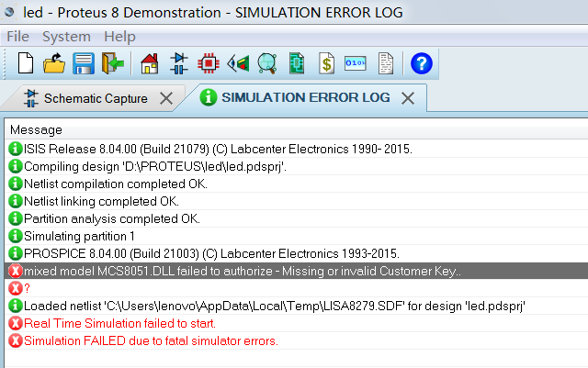Select the red '?' error row

point(296,288)
